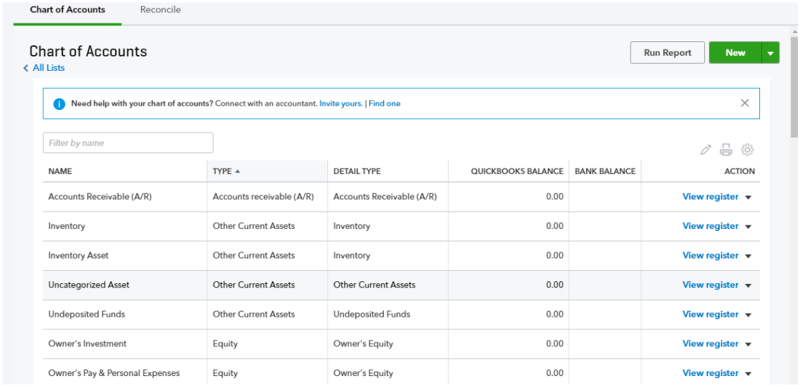Click the printer icon above the table

tap(726, 150)
